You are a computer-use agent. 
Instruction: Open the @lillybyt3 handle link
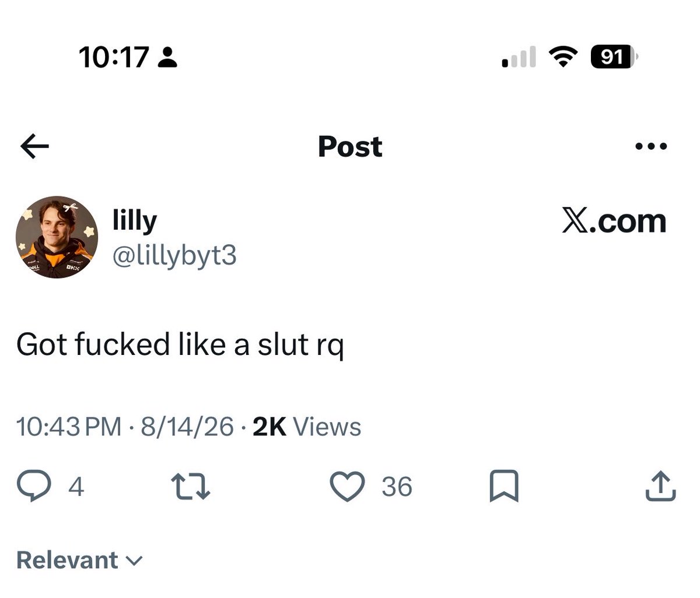coord(174,255)
